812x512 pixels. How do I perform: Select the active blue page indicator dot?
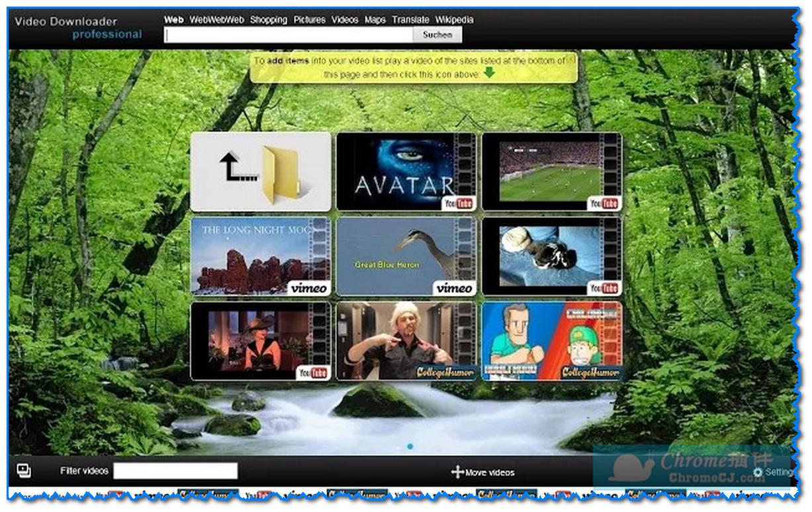point(410,446)
